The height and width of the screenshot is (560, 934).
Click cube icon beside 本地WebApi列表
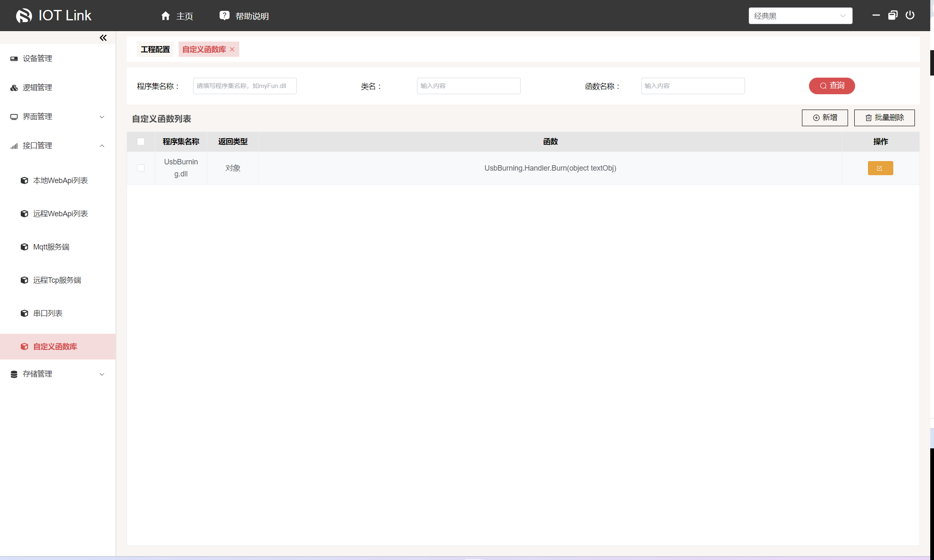(25, 181)
